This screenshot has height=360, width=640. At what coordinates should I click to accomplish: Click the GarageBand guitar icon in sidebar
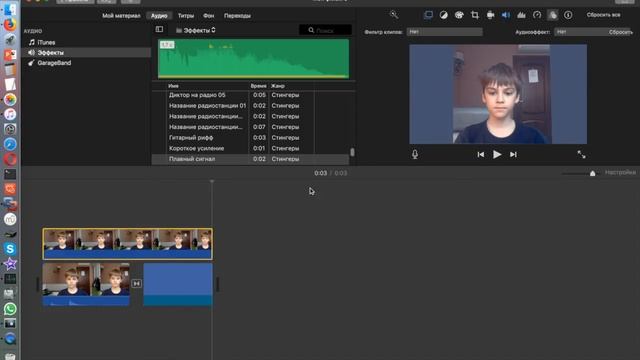(31, 63)
